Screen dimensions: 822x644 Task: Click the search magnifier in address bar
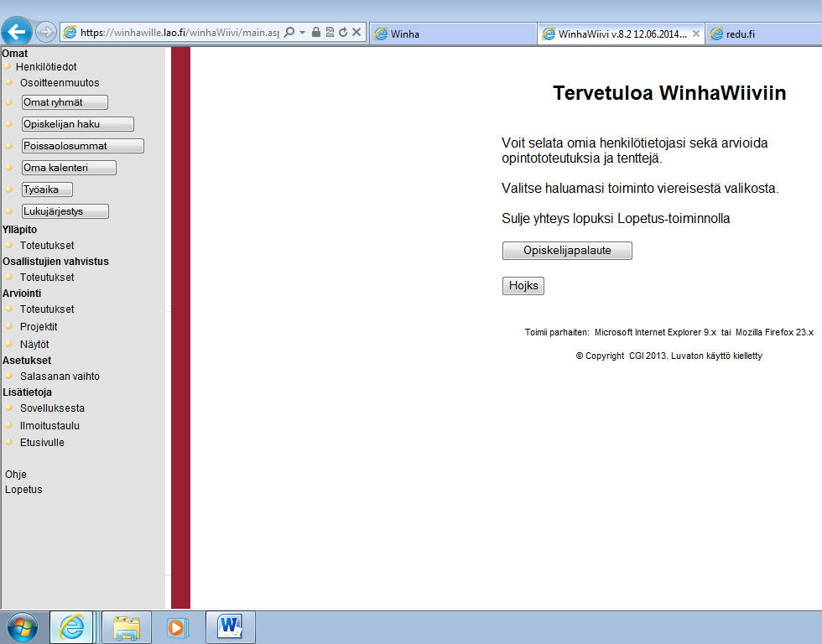pyautogui.click(x=289, y=33)
